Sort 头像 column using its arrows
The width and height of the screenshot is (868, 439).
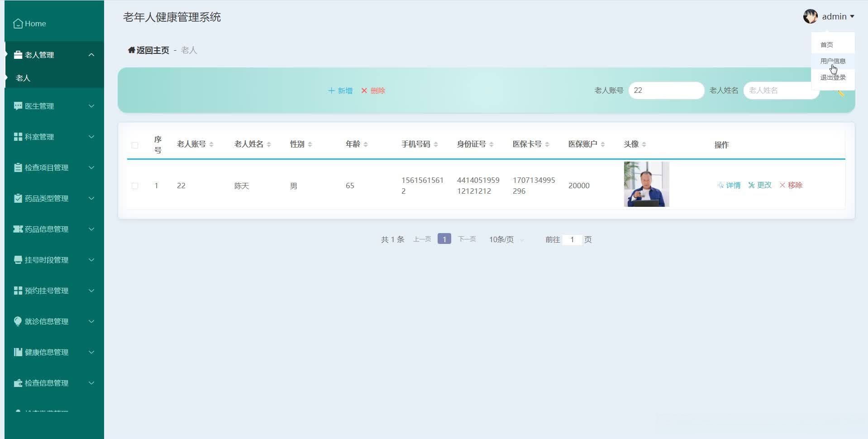tap(644, 144)
